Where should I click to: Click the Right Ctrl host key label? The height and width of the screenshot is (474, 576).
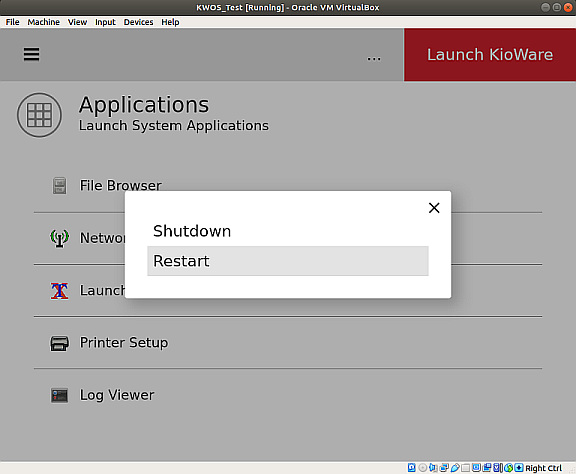(543, 468)
